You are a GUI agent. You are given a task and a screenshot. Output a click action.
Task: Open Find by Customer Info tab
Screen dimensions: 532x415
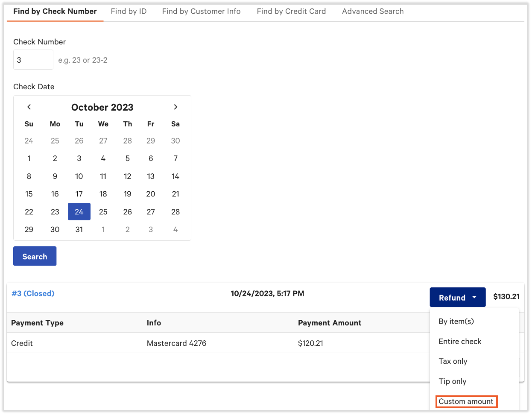201,12
